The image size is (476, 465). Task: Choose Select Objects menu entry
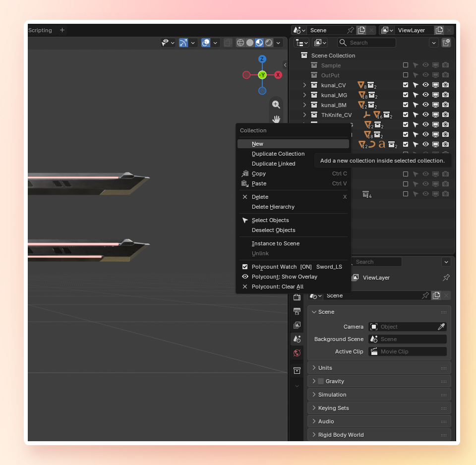coord(293,220)
